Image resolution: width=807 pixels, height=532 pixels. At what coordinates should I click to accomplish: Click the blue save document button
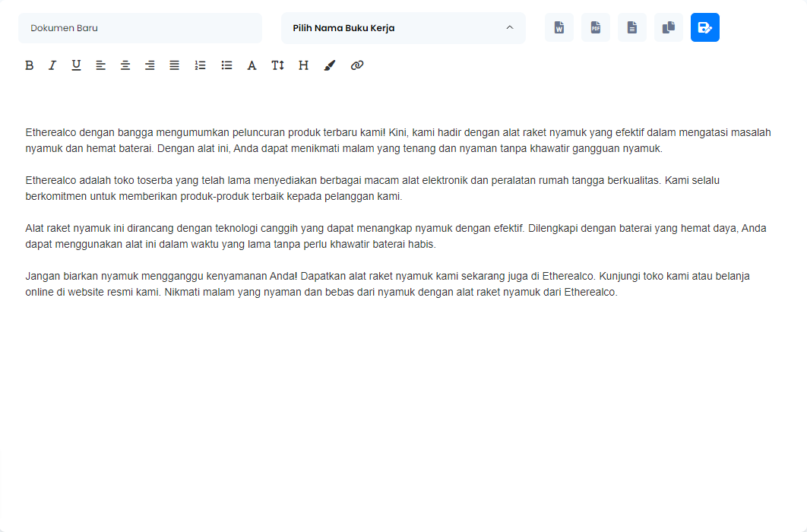click(x=705, y=28)
